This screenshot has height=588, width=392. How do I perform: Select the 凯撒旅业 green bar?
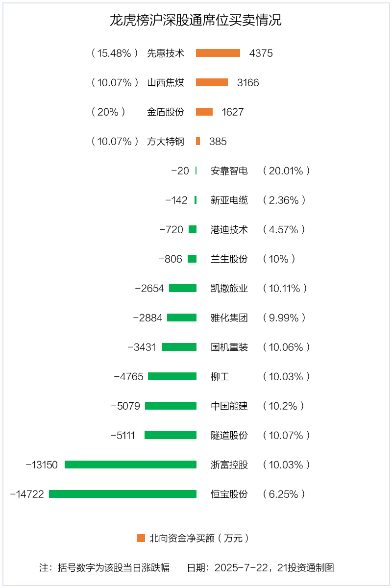click(x=183, y=288)
